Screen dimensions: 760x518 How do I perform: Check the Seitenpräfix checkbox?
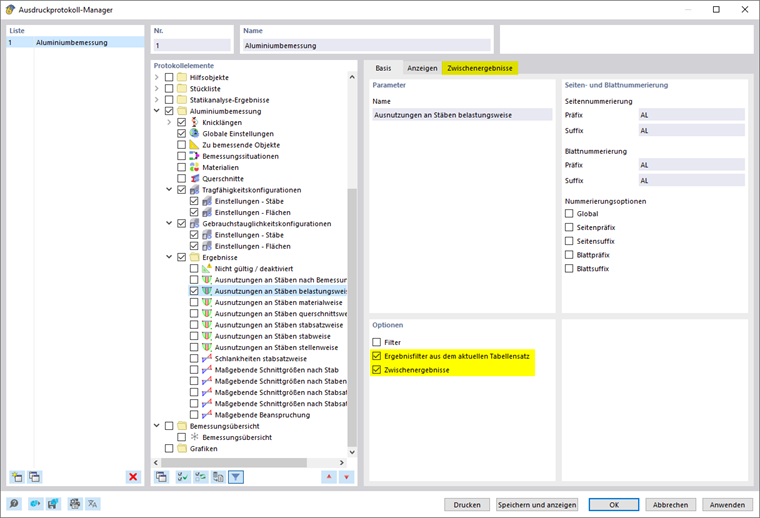tap(569, 227)
